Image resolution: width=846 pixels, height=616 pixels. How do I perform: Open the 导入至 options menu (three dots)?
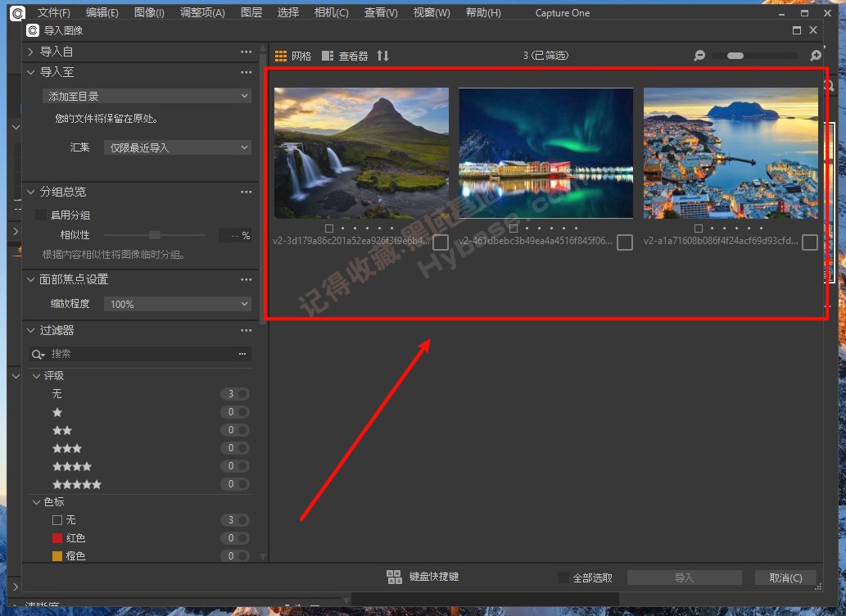click(246, 72)
